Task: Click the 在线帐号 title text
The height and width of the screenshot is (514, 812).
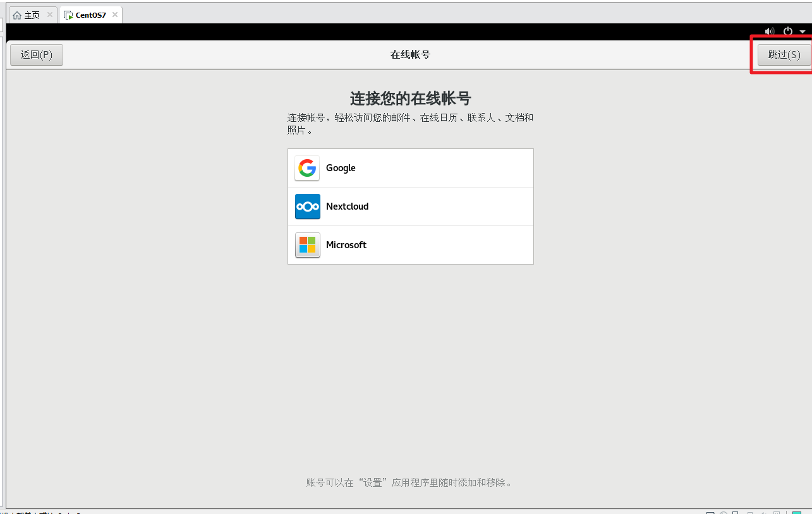Action: click(x=410, y=55)
